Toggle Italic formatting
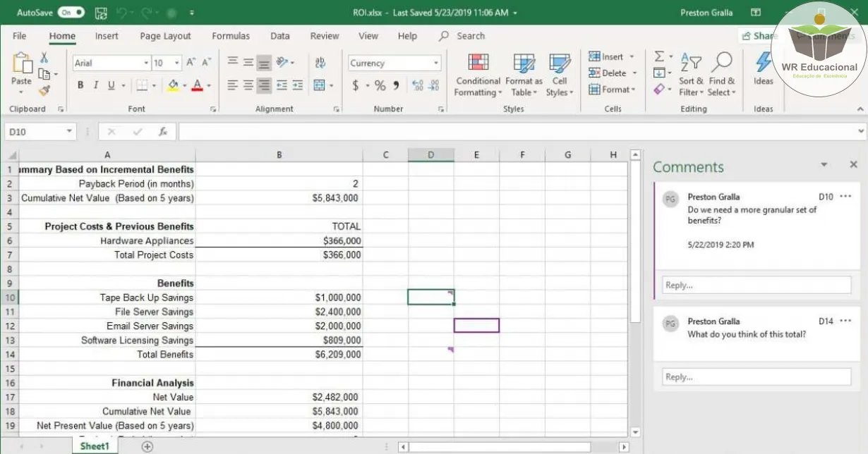The image size is (868, 454). click(x=96, y=85)
